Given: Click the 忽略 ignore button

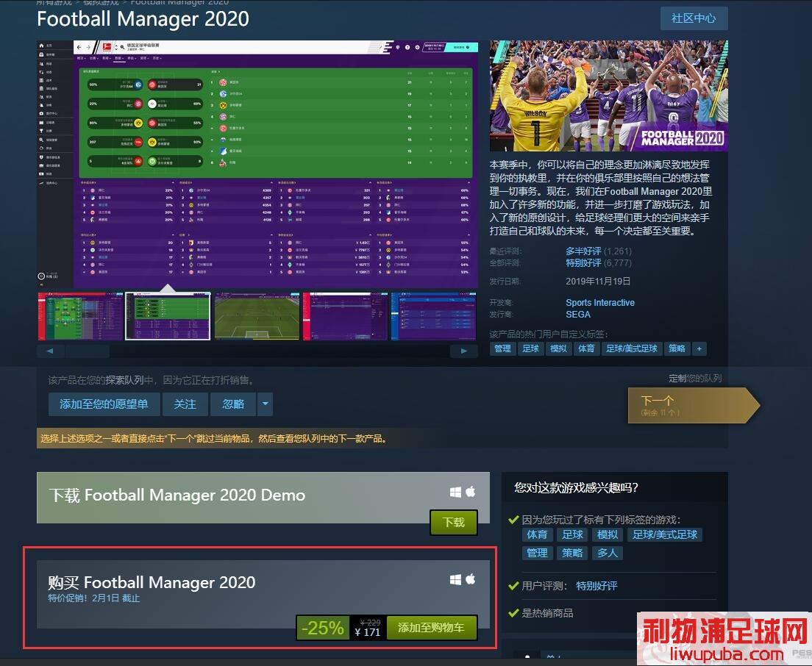Looking at the screenshot, I should (233, 404).
